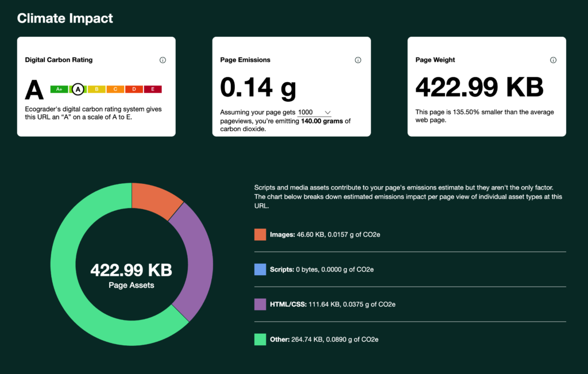This screenshot has width=588, height=374.
Task: Click the red E rating segment
Action: click(153, 89)
